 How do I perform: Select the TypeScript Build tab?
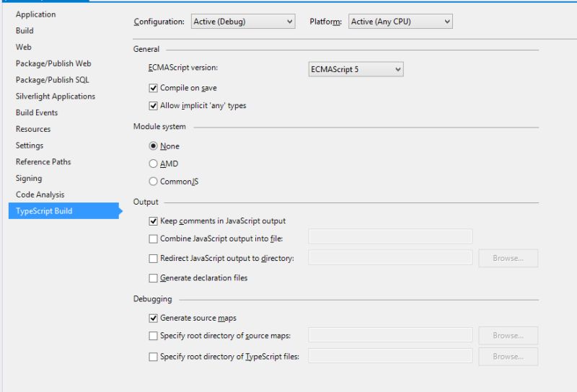coord(63,210)
